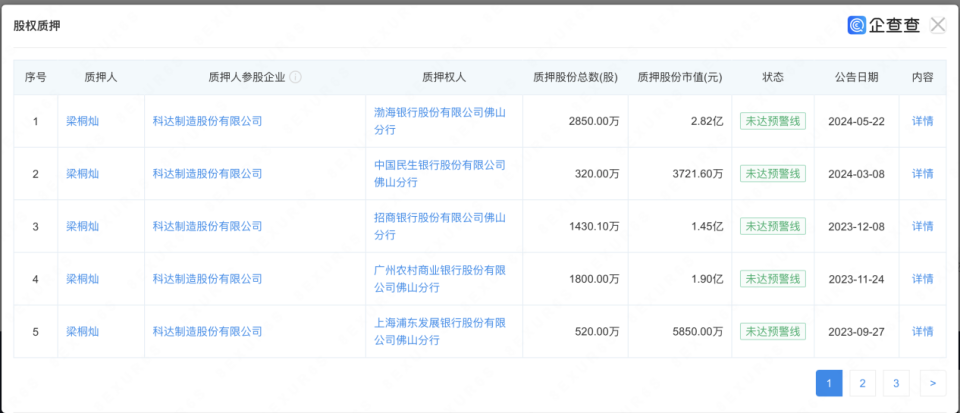Click the 股权质押 dialog title
Image resolution: width=960 pixels, height=413 pixels.
click(x=36, y=26)
